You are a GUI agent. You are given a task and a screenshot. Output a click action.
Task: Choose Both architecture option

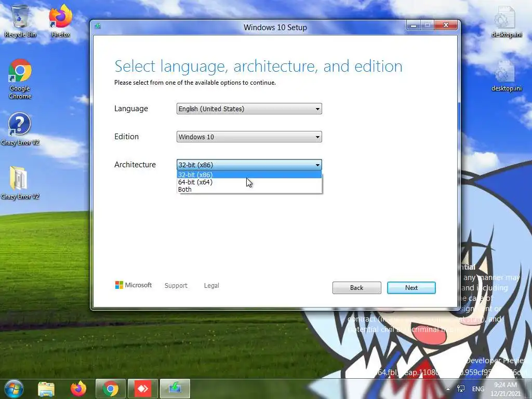249,189
